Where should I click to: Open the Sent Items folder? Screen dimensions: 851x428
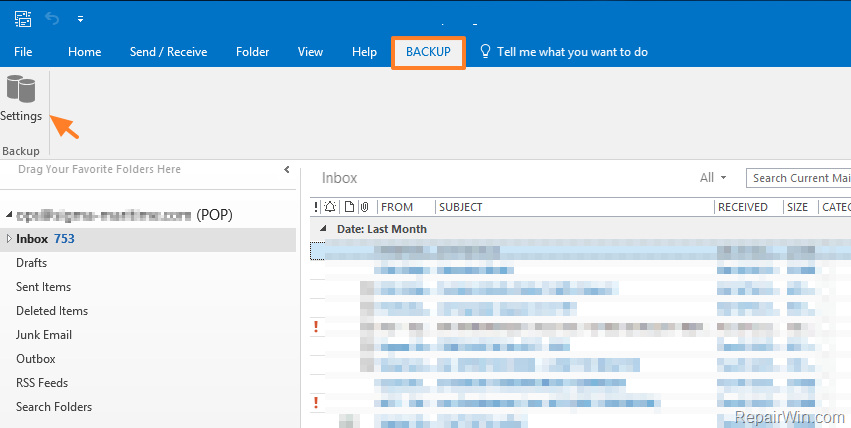(43, 287)
